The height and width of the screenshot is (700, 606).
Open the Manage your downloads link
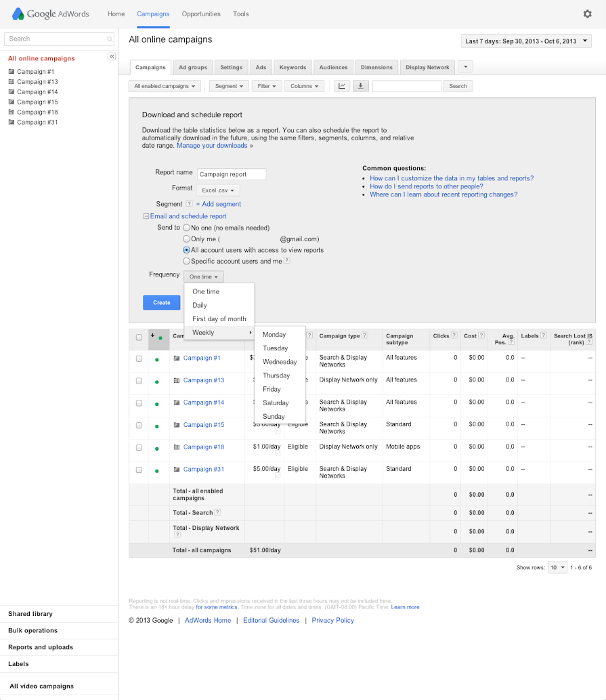[x=211, y=145]
